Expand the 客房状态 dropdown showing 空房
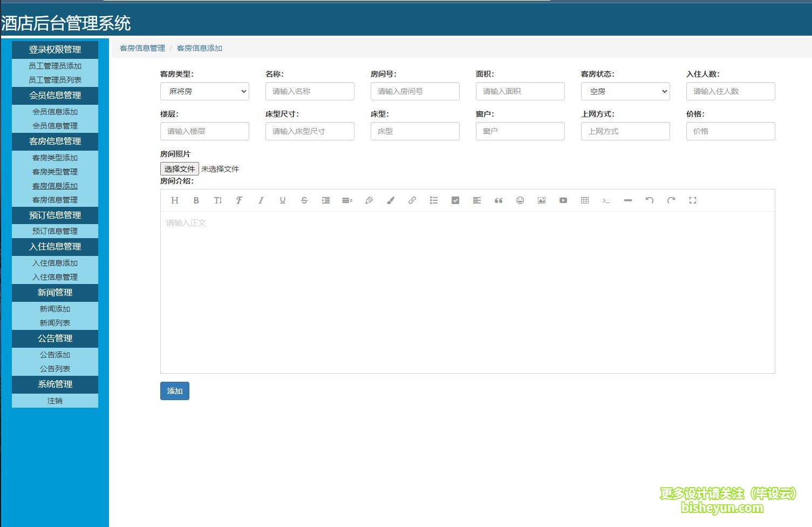 point(625,91)
